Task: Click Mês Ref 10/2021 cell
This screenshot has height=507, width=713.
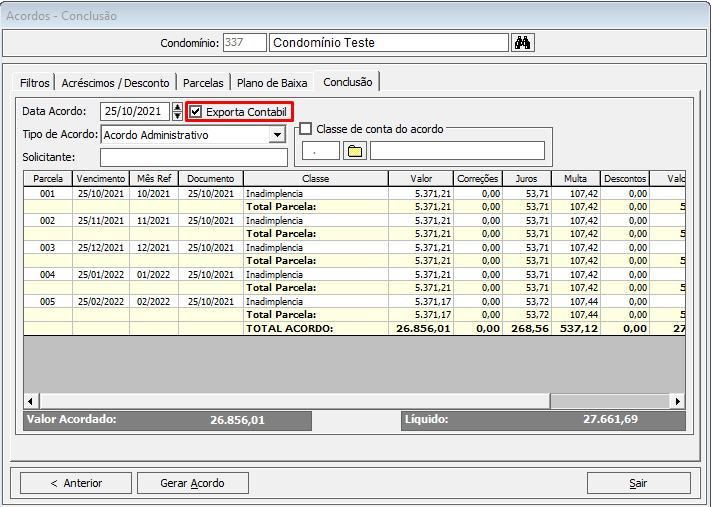Action: [154, 194]
